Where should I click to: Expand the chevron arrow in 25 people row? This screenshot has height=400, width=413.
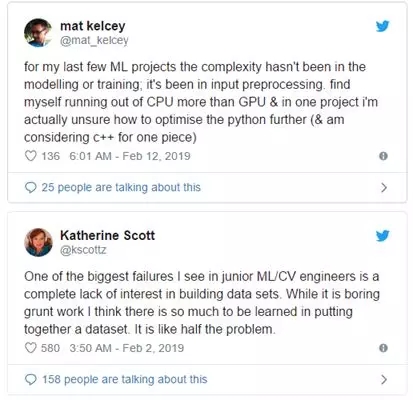click(384, 188)
